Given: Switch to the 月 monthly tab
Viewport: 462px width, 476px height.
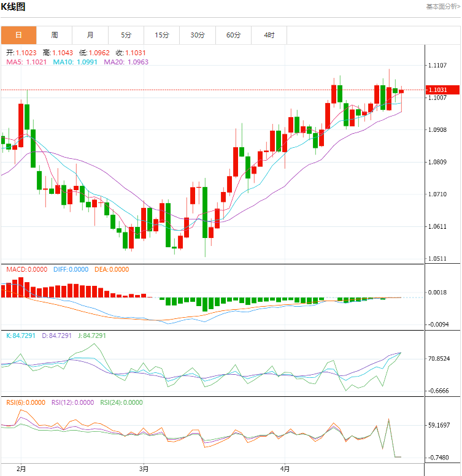Looking at the screenshot, I should 90,35.
